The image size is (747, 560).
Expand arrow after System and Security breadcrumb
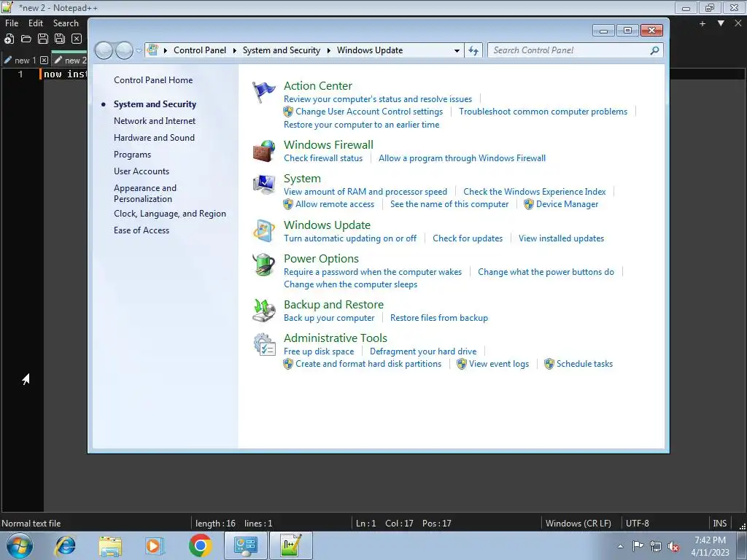pos(329,50)
